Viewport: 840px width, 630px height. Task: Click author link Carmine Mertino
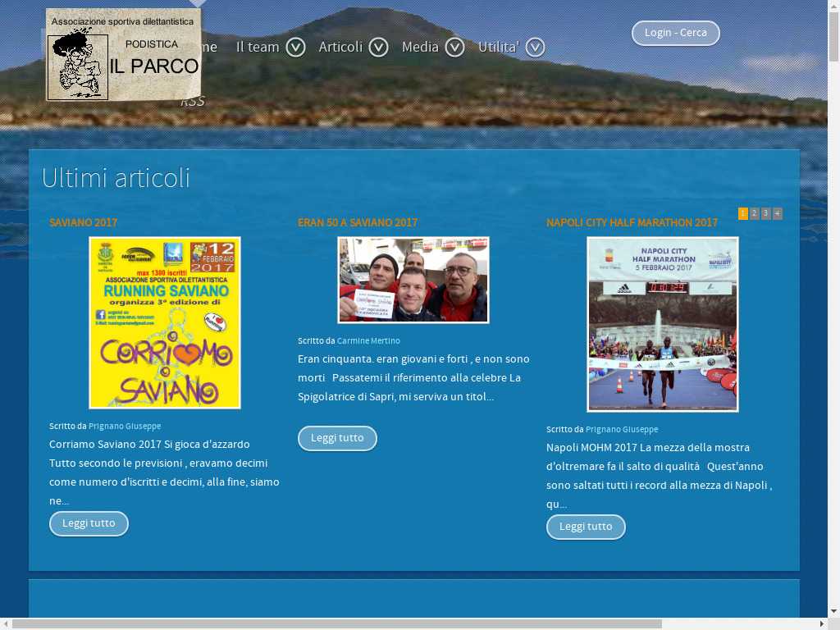click(x=368, y=340)
